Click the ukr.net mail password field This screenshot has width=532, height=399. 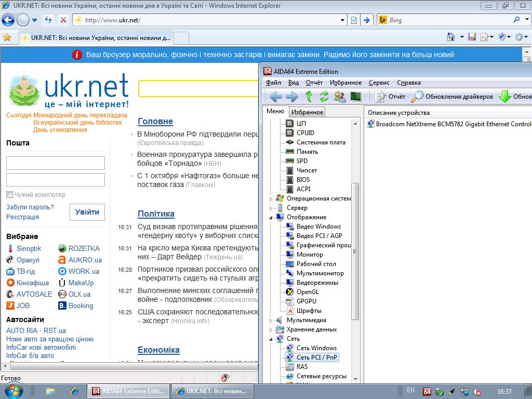tap(56, 180)
